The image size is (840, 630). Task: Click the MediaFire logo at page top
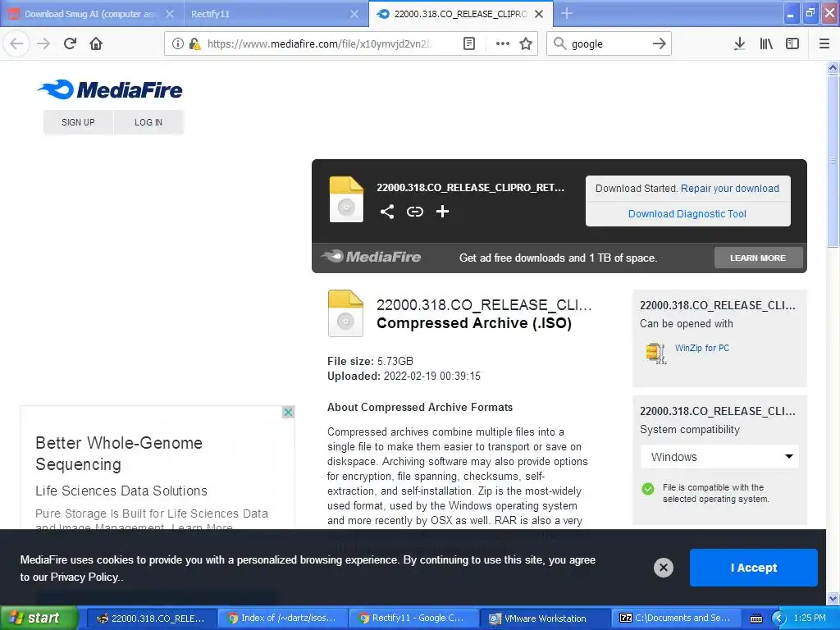tap(110, 90)
